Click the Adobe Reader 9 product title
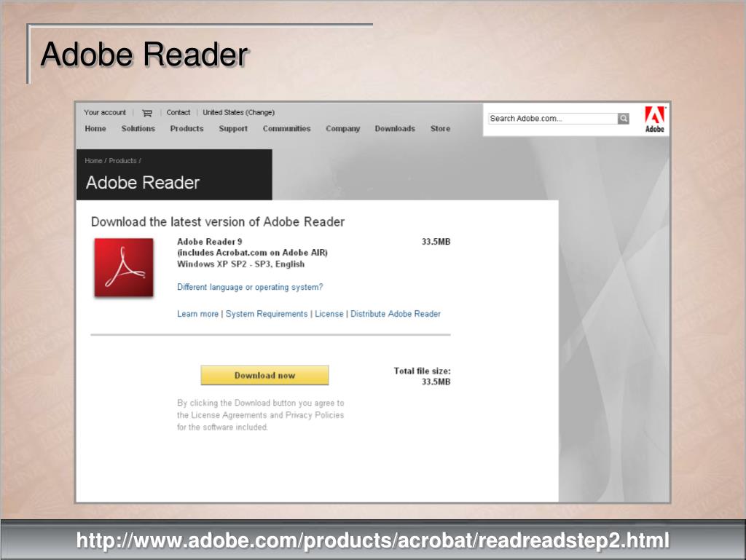This screenshot has height=560, width=746. pos(209,242)
